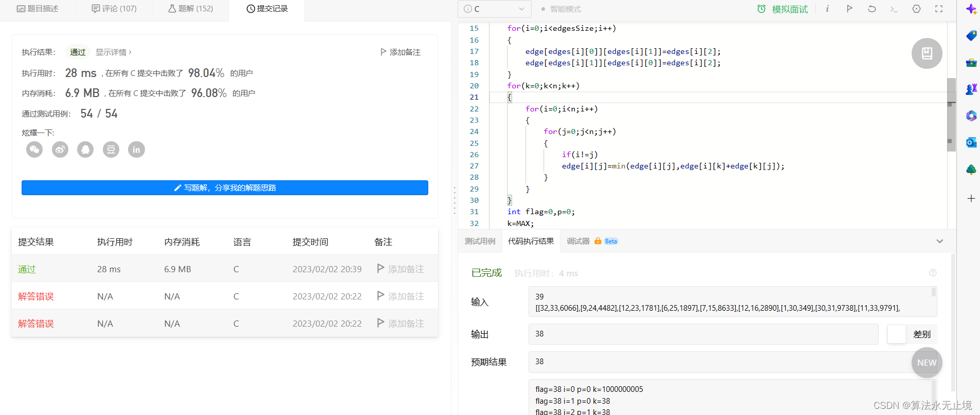Collapse console panel with chevron
The width and height of the screenshot is (980, 415).
pyautogui.click(x=940, y=241)
